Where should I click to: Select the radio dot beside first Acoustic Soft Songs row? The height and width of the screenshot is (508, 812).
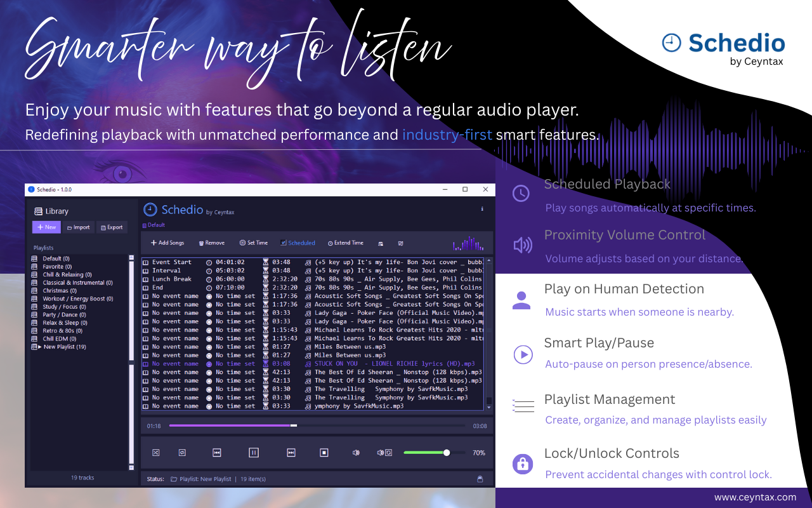coord(209,296)
